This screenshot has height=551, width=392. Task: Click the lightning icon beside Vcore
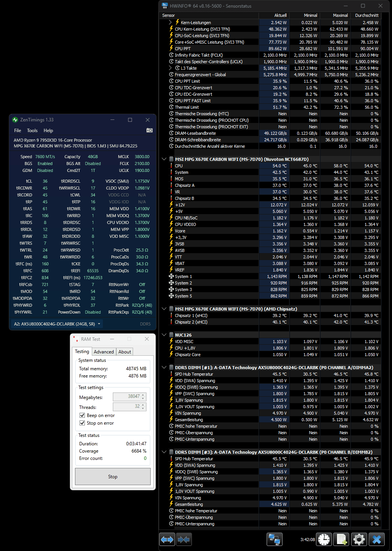[x=171, y=231]
